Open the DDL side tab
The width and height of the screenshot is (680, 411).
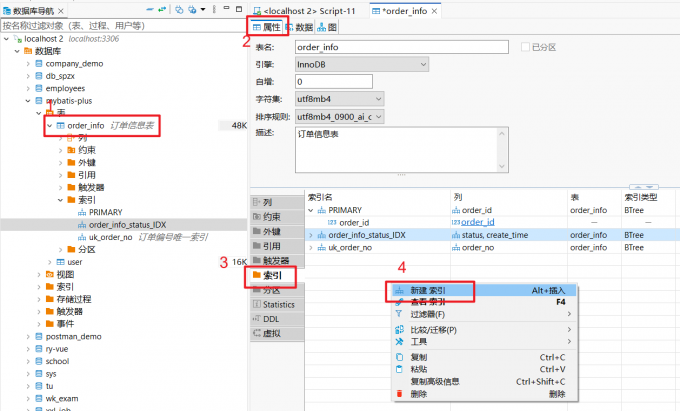[x=271, y=319]
